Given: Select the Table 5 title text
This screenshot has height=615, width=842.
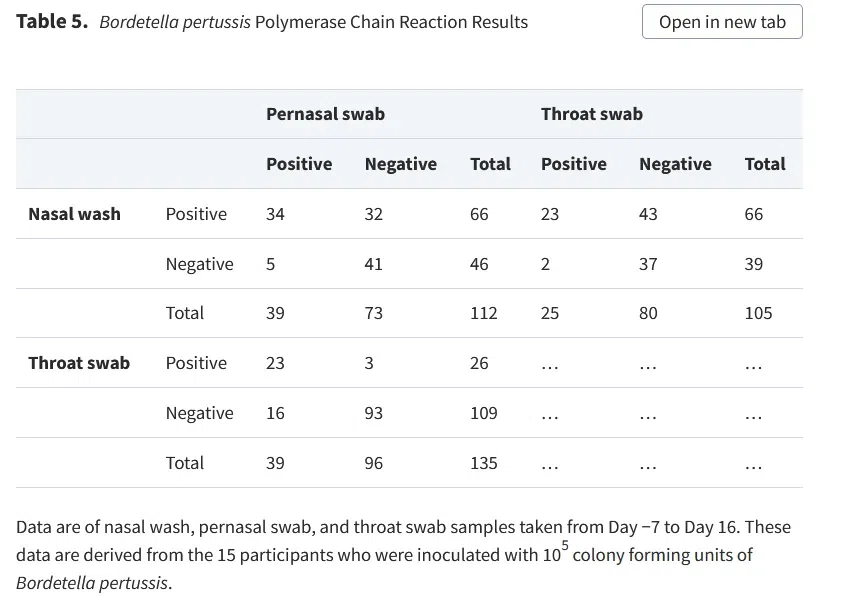Looking at the screenshot, I should point(272,22).
